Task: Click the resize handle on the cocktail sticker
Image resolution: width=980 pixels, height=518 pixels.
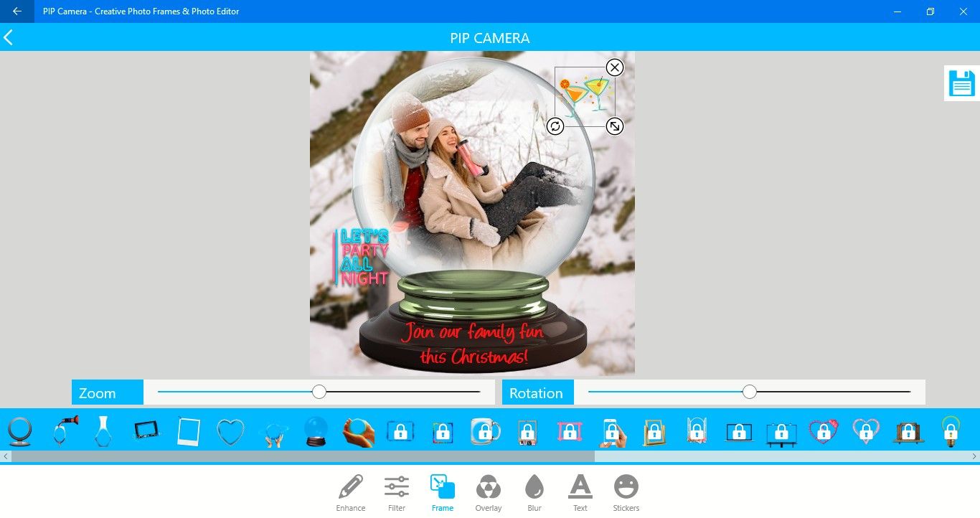Action: tap(615, 126)
